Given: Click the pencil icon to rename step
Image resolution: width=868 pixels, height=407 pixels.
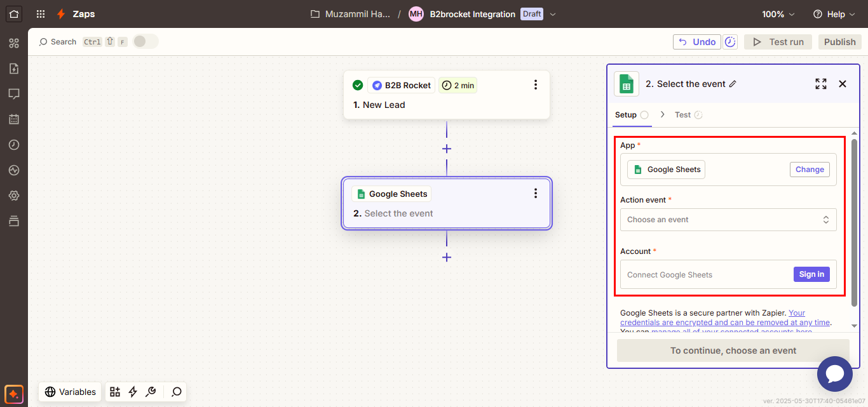Looking at the screenshot, I should [x=733, y=84].
